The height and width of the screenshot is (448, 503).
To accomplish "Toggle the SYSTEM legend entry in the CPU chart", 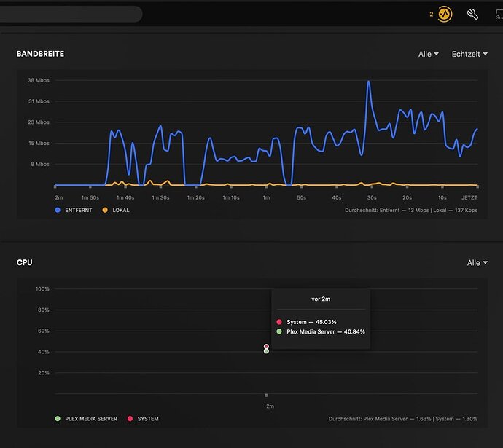I will pyautogui.click(x=143, y=419).
